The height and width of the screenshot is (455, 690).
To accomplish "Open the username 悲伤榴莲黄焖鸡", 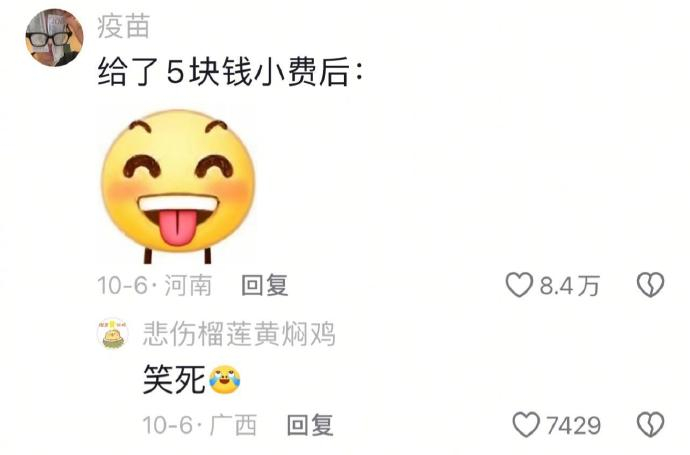I will click(x=239, y=334).
